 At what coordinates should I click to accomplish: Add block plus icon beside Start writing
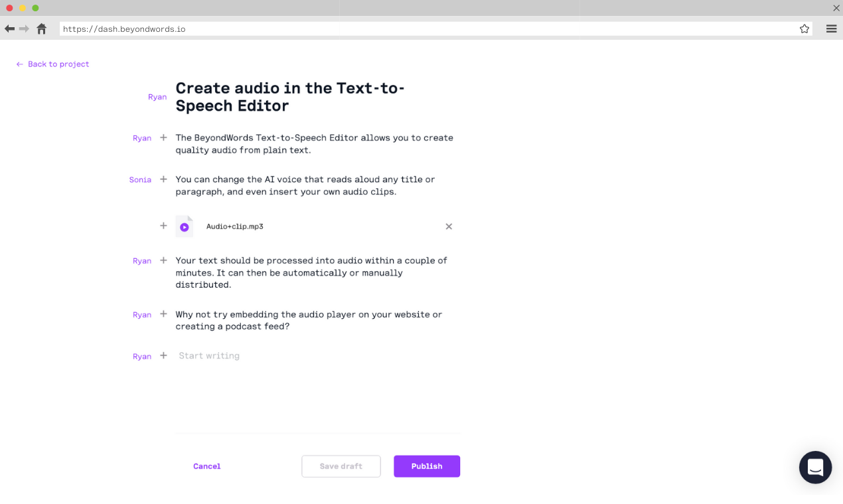pos(163,355)
